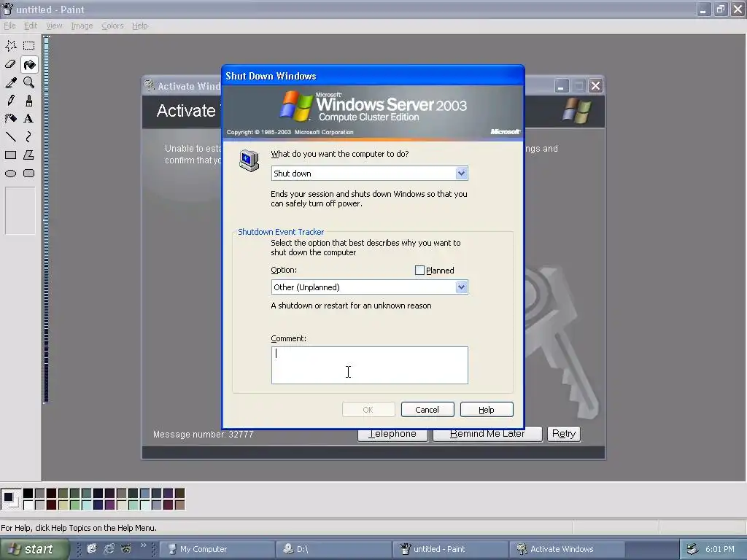Screen dimensions: 747x560
Task: Click inside the Comment text box
Action: (x=370, y=365)
